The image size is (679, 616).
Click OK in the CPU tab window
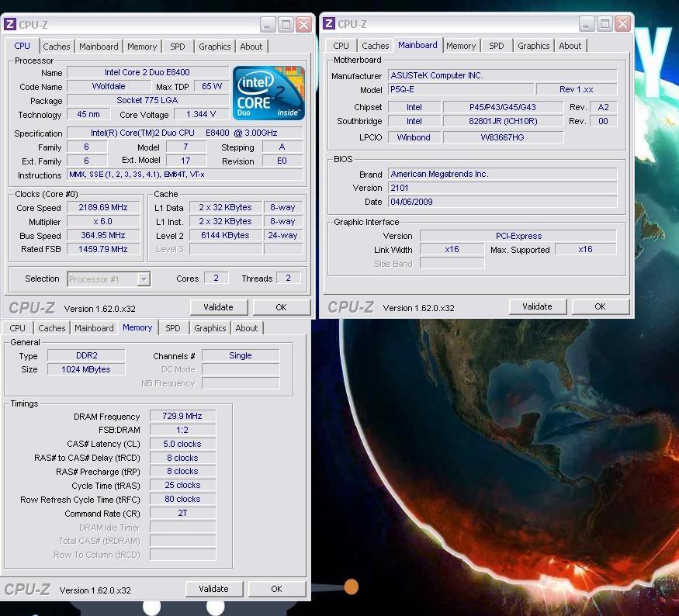pyautogui.click(x=282, y=307)
